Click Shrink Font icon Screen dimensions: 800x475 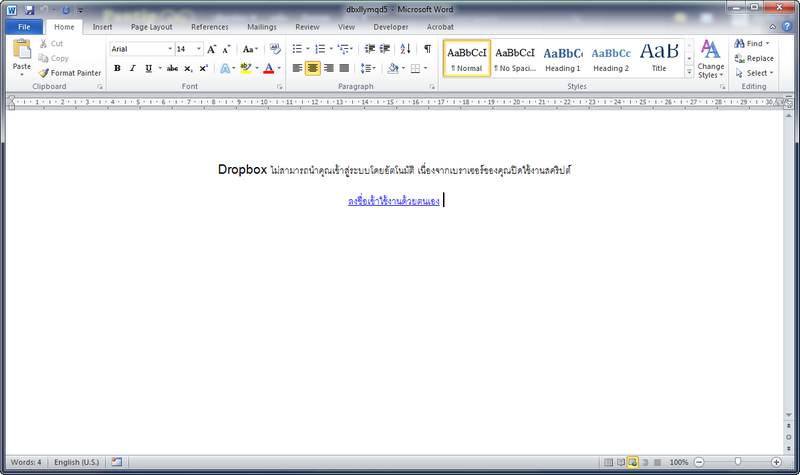point(227,49)
